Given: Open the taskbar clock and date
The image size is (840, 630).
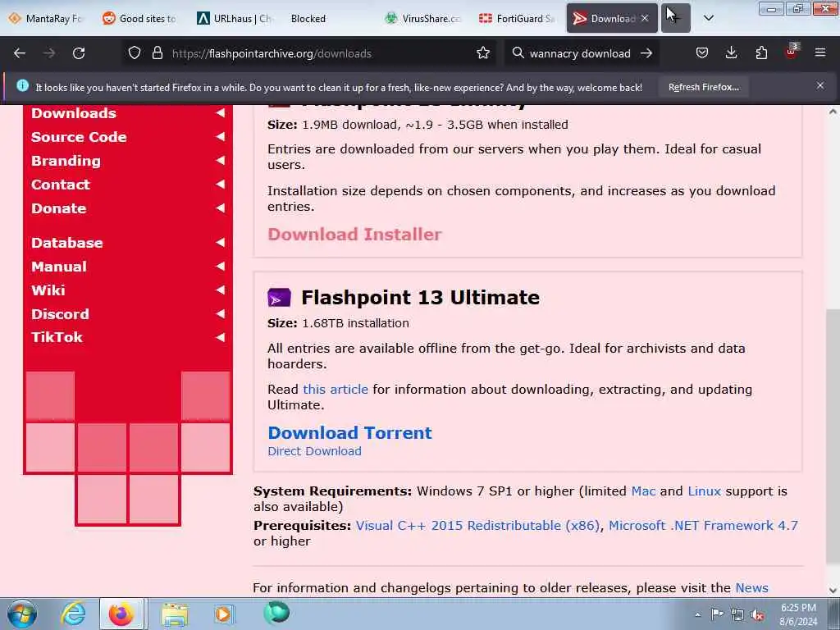Looking at the screenshot, I should (798, 614).
